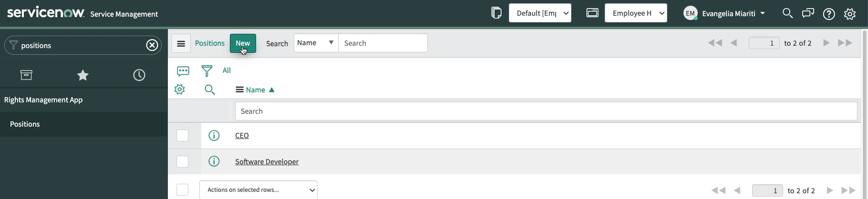Clear the navigator filter text
The height and width of the screenshot is (199, 868).
click(x=152, y=45)
